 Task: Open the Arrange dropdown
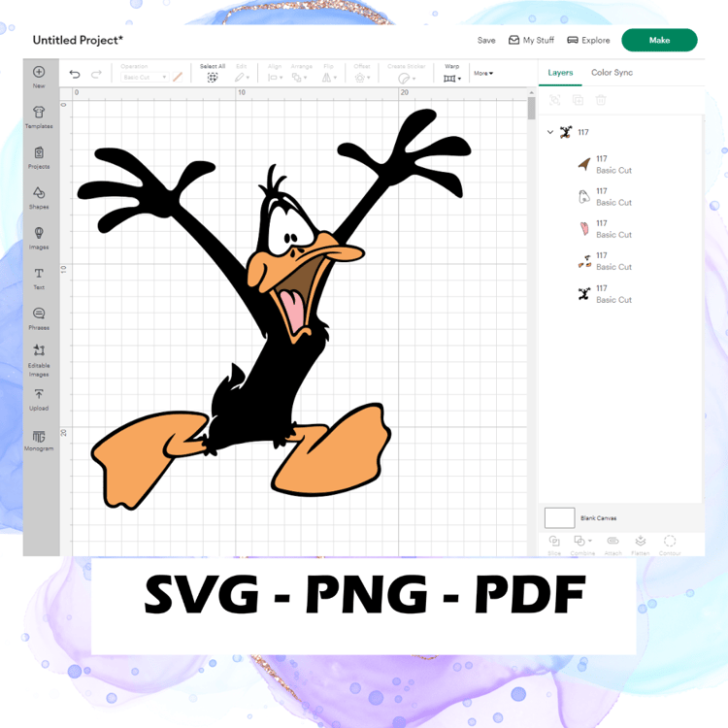point(299,78)
